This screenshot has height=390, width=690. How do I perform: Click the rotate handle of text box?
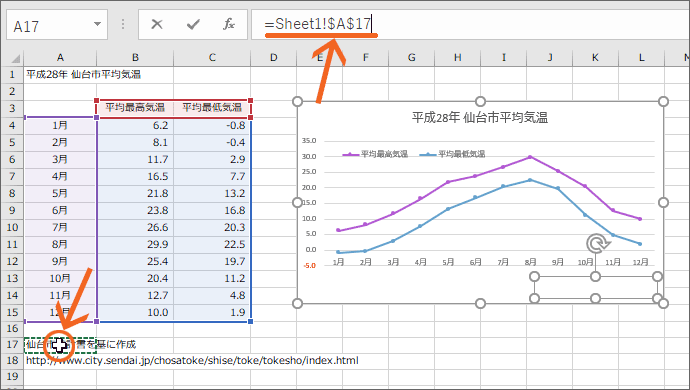597,243
